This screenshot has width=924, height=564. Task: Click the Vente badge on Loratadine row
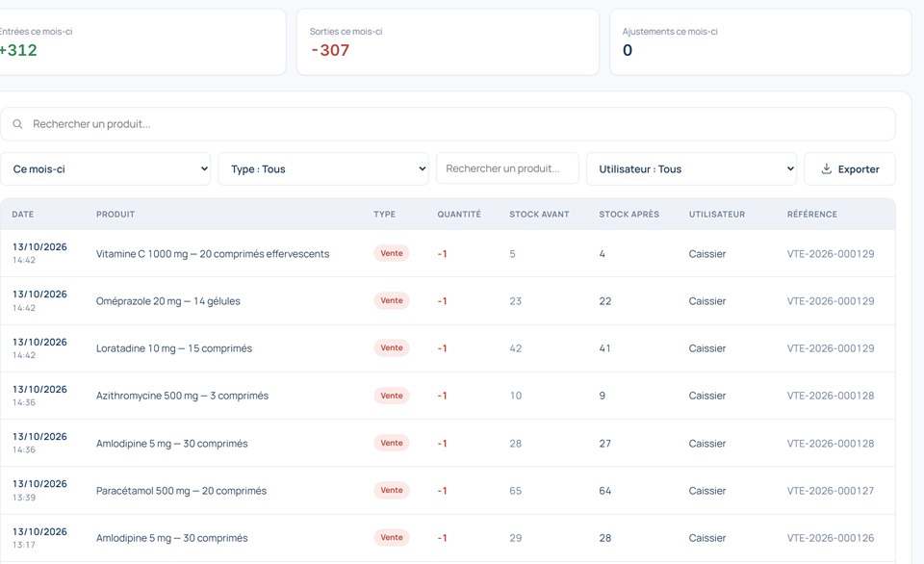pos(392,347)
